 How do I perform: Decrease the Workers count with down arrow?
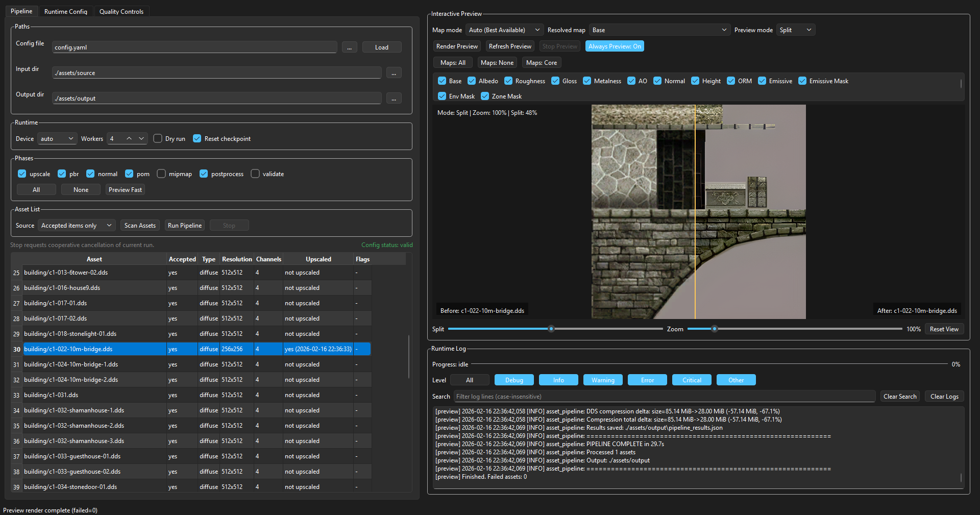(x=141, y=139)
